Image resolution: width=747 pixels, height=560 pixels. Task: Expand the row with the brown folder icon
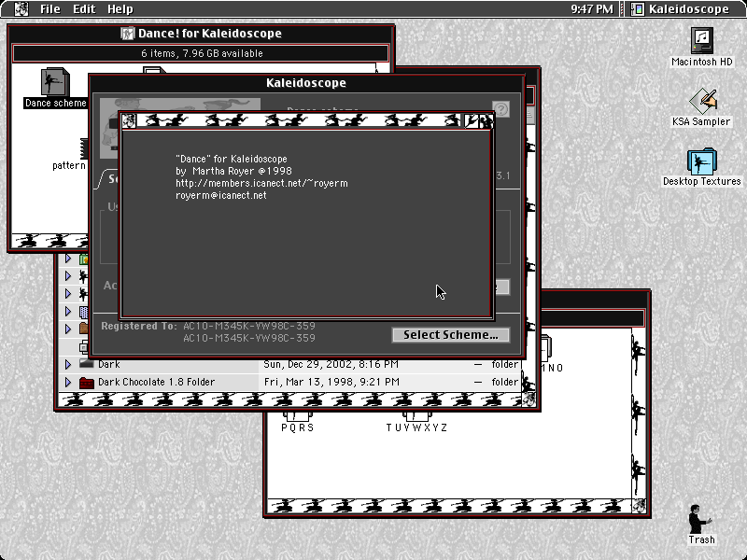[x=68, y=329]
